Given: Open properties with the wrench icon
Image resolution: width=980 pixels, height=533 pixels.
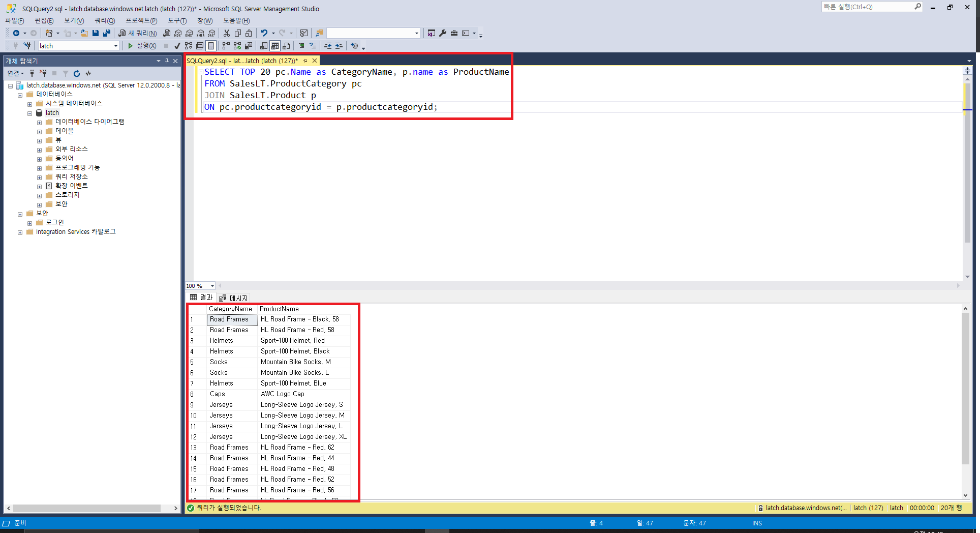Looking at the screenshot, I should coord(443,33).
